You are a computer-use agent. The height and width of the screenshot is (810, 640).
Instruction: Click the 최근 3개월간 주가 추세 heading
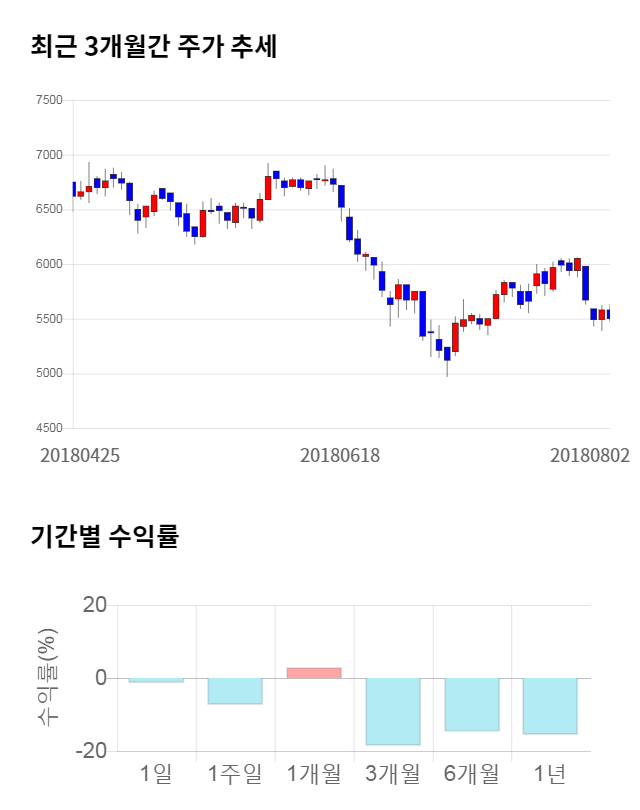154,46
